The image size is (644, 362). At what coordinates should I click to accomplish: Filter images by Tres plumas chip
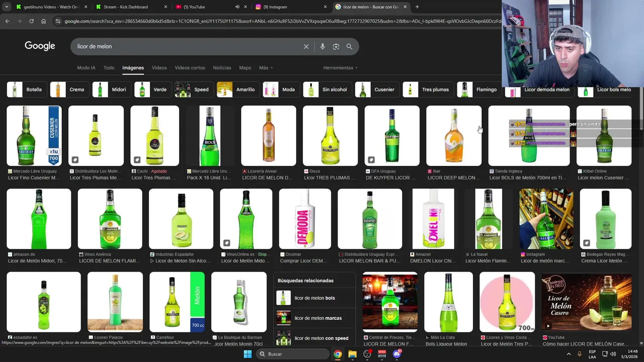point(429,89)
